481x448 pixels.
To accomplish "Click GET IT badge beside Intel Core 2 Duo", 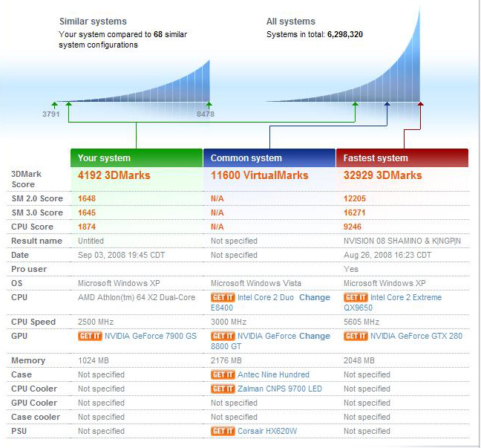I will point(223,297).
